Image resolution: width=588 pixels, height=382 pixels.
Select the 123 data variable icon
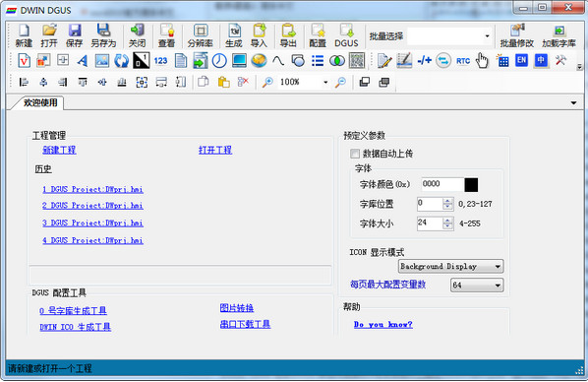pos(160,60)
